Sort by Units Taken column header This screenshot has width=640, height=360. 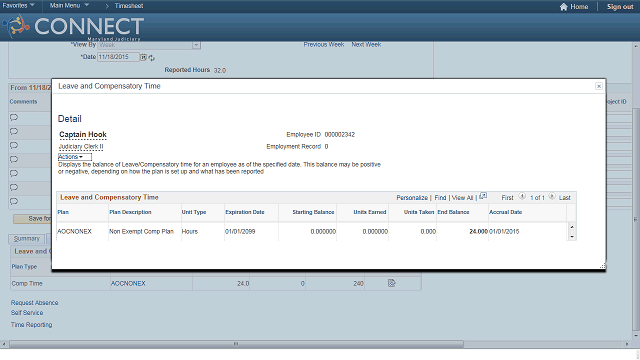click(419, 212)
